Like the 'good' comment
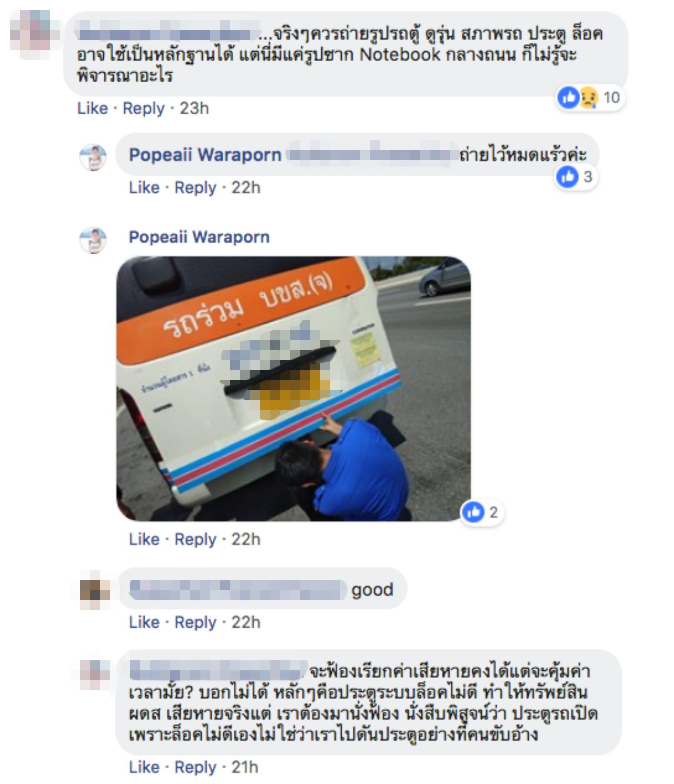This screenshot has width=674, height=784. 144,622
